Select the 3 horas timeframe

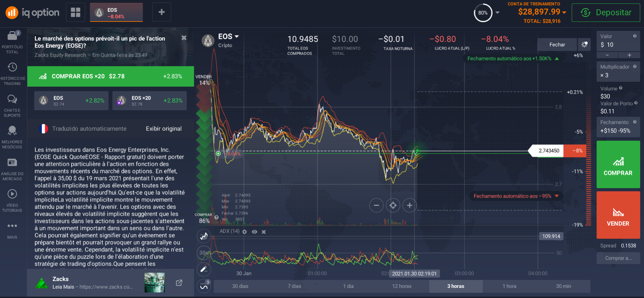click(x=456, y=286)
